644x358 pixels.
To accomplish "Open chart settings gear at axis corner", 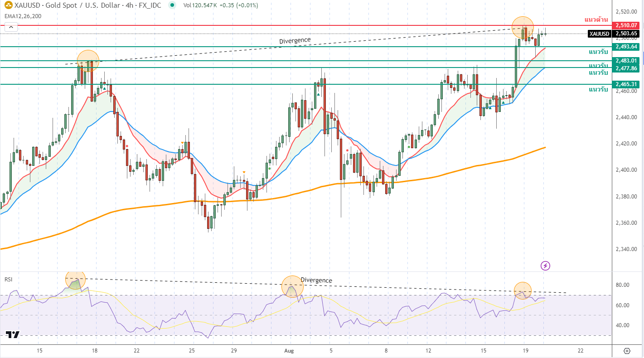I will pos(627,351).
